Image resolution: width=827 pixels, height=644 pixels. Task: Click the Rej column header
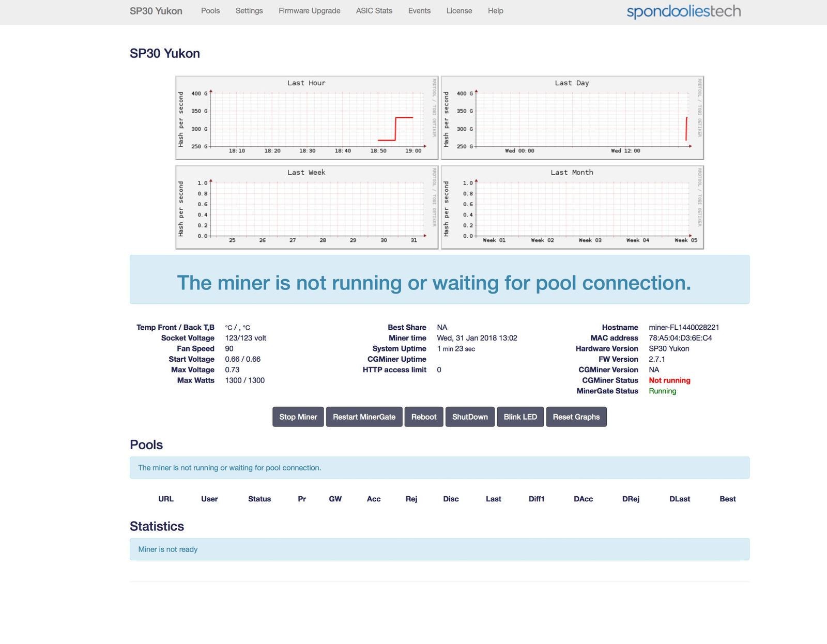(411, 499)
